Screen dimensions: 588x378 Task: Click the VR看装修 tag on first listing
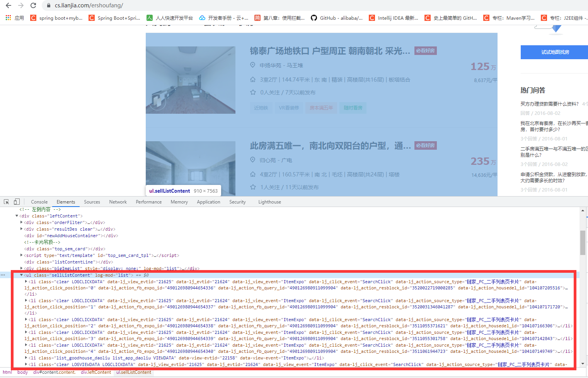[289, 108]
